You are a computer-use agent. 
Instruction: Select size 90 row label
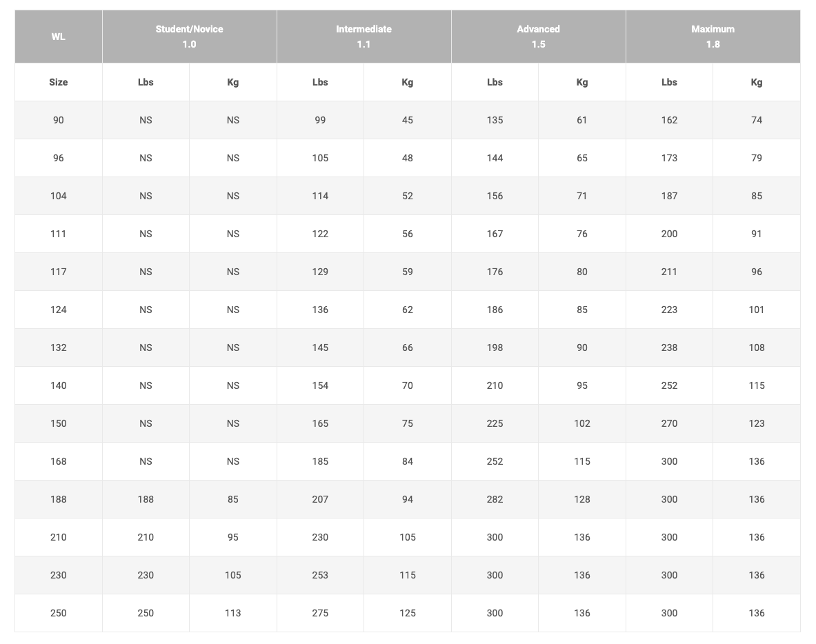pyautogui.click(x=58, y=120)
